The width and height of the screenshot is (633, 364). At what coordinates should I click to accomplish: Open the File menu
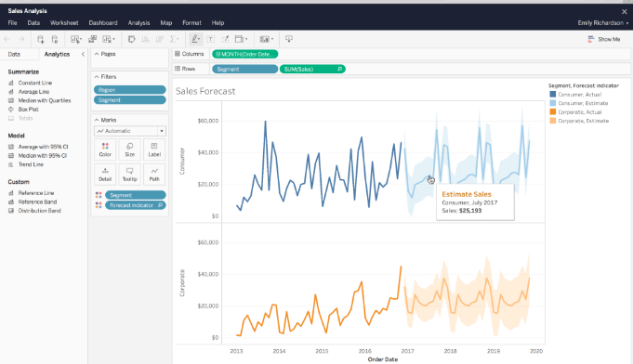pyautogui.click(x=12, y=23)
